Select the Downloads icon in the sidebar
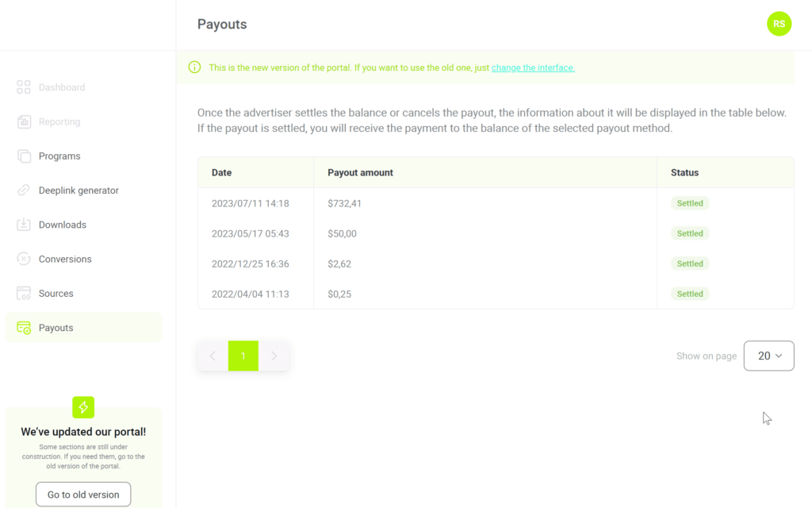Viewport: 812px width, 508px height. click(24, 225)
